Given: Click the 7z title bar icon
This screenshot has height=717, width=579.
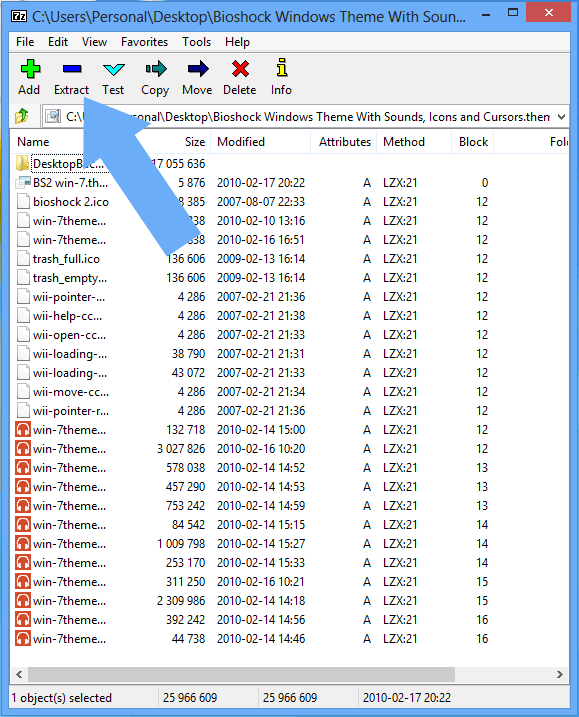Looking at the screenshot, I should (19, 16).
